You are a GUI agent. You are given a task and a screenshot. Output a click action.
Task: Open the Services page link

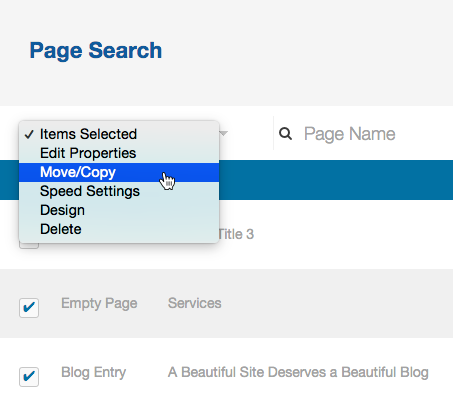point(195,303)
